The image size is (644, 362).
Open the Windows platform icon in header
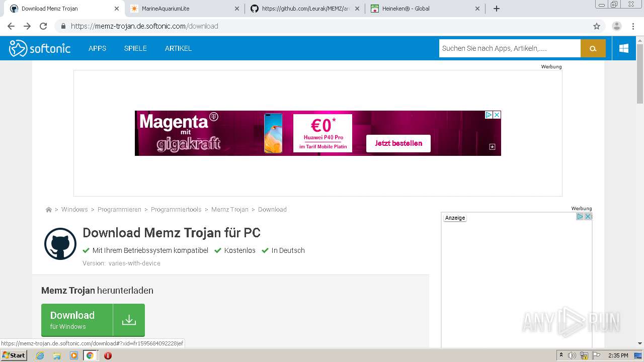click(624, 48)
